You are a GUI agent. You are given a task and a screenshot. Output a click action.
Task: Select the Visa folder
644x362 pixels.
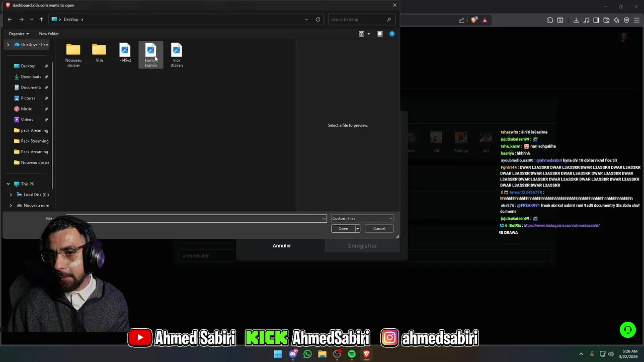click(x=99, y=53)
